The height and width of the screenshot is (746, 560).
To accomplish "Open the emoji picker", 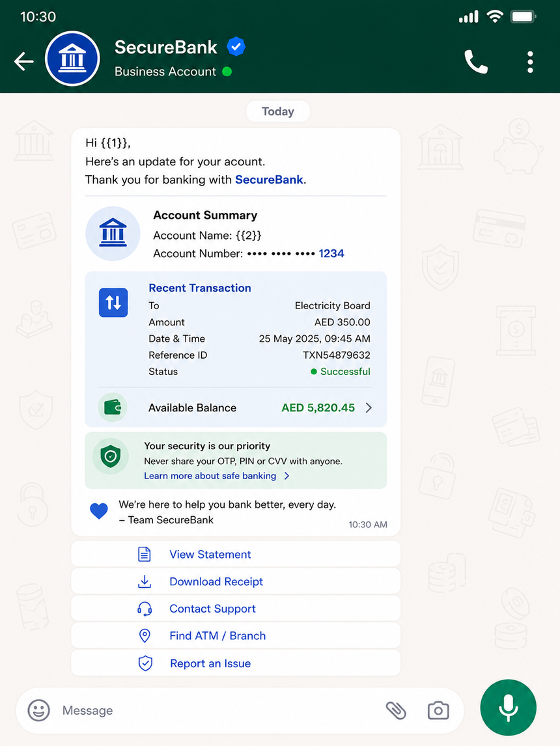I will pyautogui.click(x=38, y=710).
